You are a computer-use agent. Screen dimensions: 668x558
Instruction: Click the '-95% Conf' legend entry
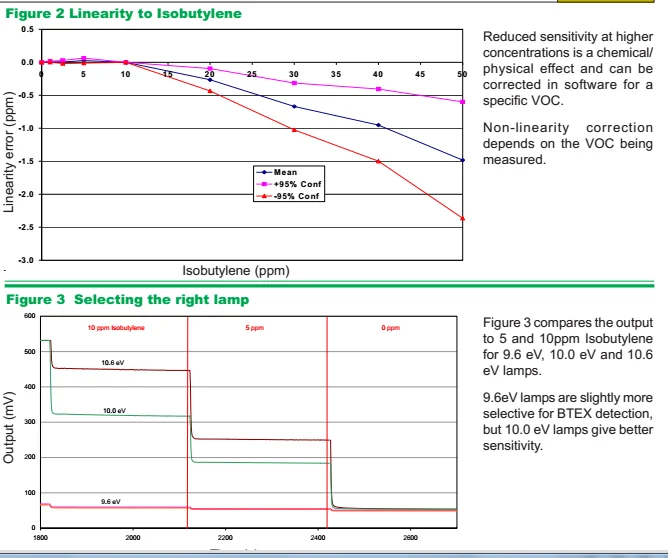[288, 196]
